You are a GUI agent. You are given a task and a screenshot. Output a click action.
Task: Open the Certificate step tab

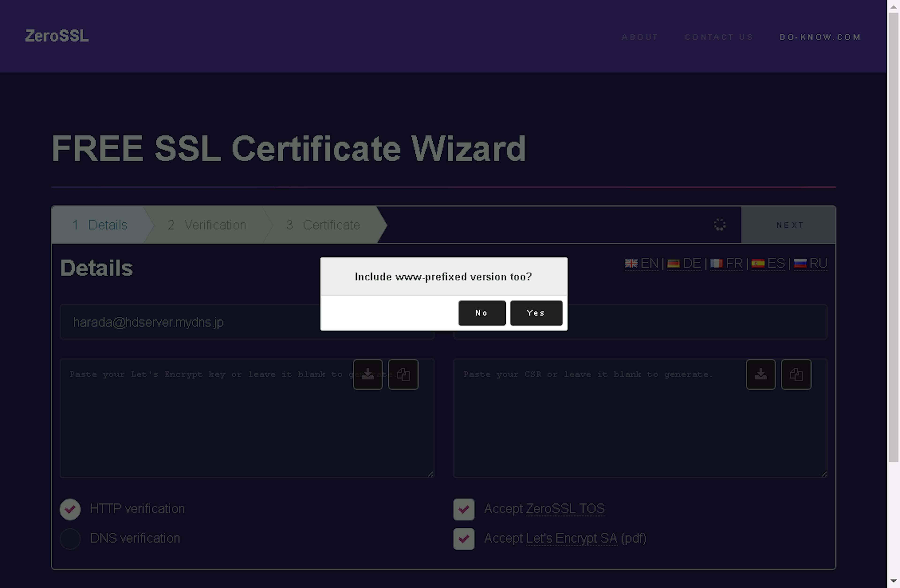coord(324,225)
